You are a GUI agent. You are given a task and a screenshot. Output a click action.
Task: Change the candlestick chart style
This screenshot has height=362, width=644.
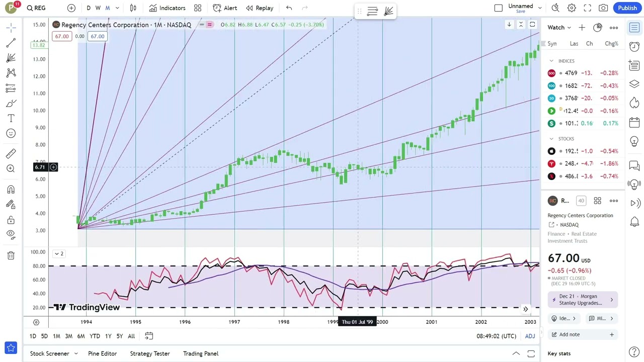point(133,8)
